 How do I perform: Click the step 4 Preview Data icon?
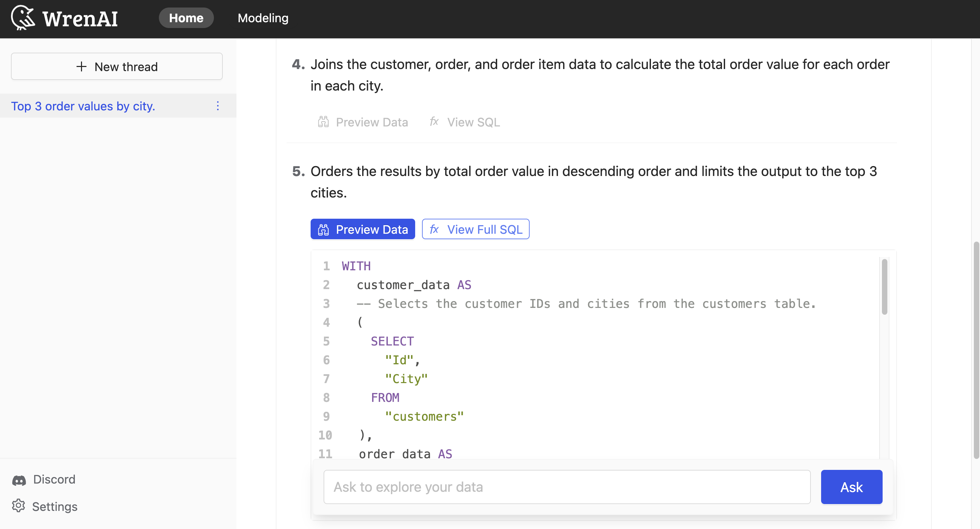pyautogui.click(x=324, y=122)
